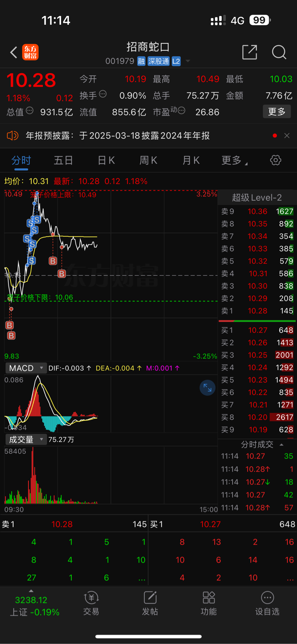The height and width of the screenshot is (644, 297).
Task: Tap info icon next to 换手
Action: tap(103, 94)
